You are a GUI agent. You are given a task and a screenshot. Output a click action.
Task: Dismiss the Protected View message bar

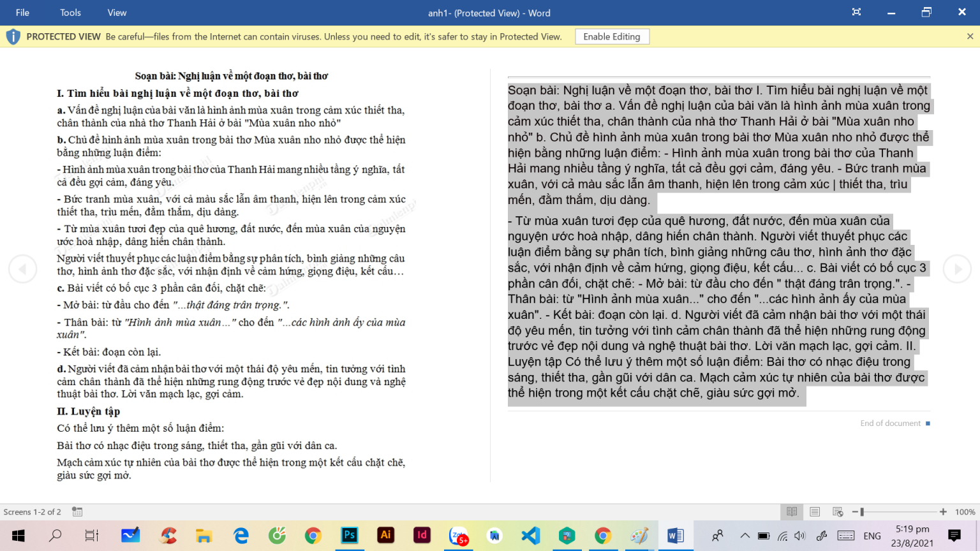pyautogui.click(x=970, y=37)
